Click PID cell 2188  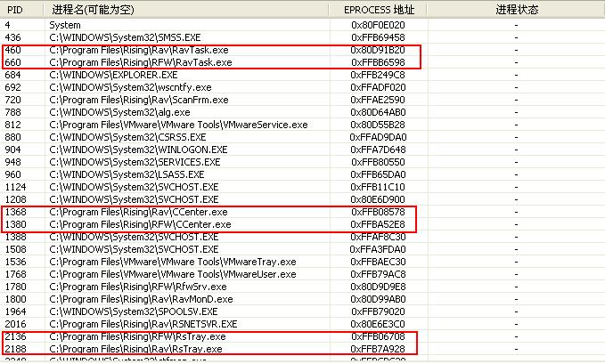[x=15, y=349]
